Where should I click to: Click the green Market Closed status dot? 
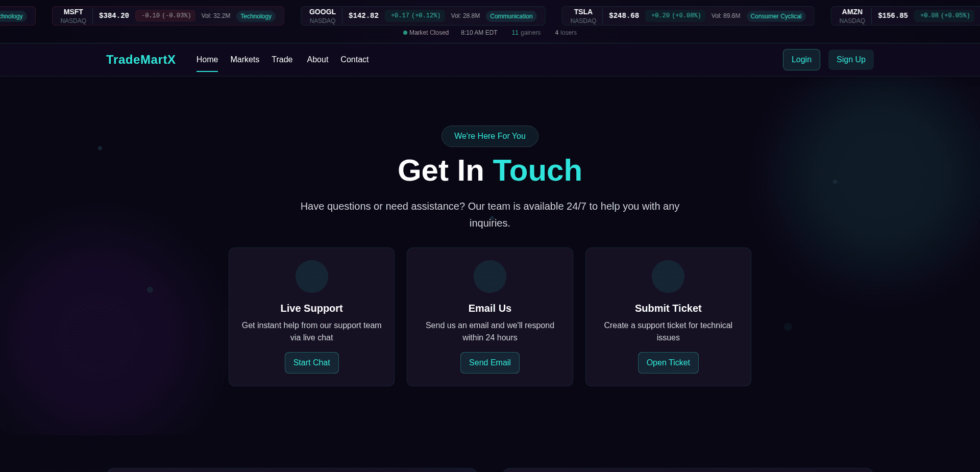[x=405, y=33]
